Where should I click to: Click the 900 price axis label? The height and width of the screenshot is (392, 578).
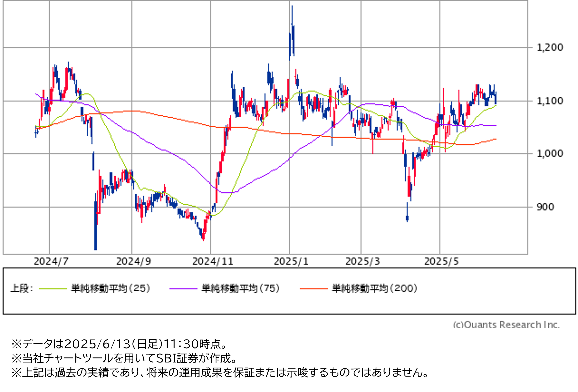click(x=545, y=207)
